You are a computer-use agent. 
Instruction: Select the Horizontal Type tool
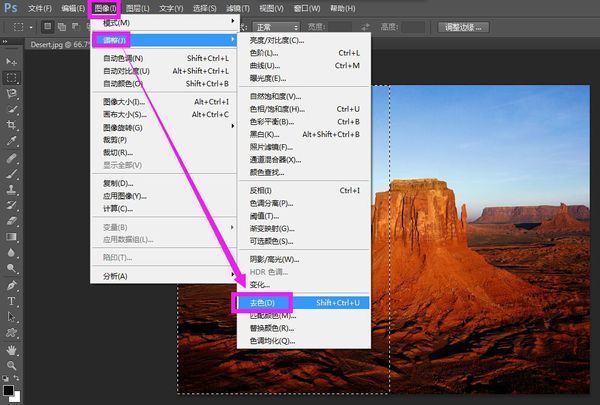click(x=11, y=300)
